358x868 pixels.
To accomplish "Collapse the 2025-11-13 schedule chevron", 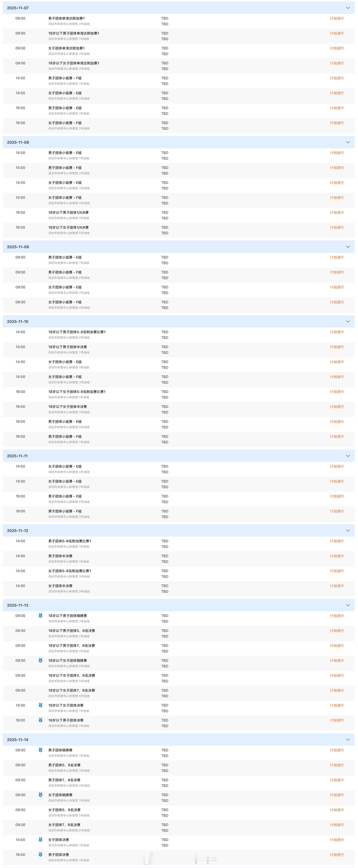I will [348, 605].
